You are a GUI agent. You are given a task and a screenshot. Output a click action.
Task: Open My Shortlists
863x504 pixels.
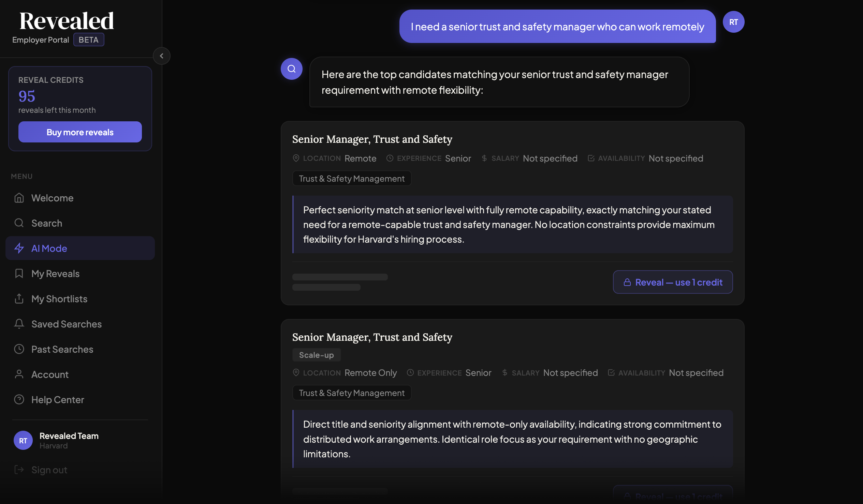pos(80,299)
